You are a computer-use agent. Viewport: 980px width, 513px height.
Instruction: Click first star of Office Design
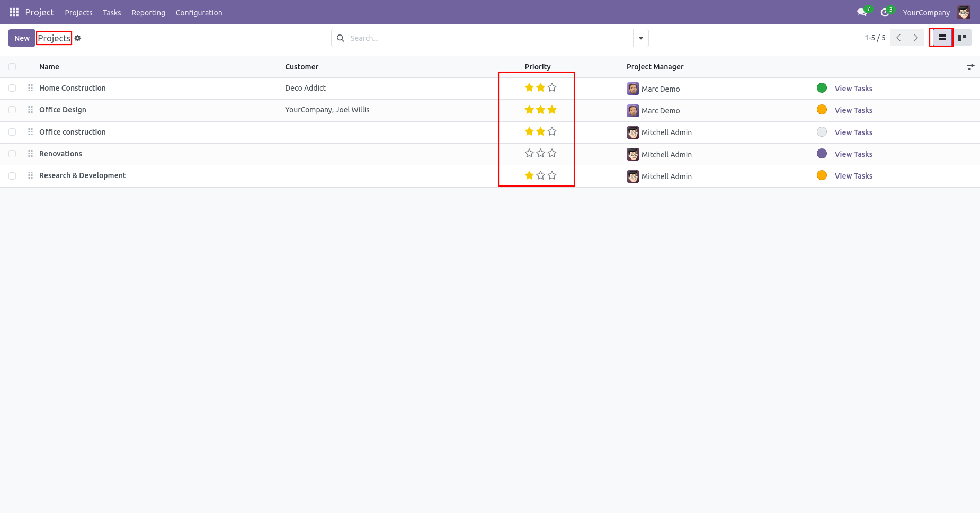click(529, 110)
